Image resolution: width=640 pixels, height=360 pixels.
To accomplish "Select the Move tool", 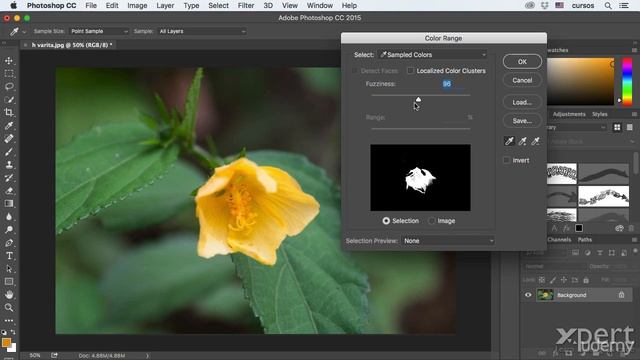I will [9, 60].
